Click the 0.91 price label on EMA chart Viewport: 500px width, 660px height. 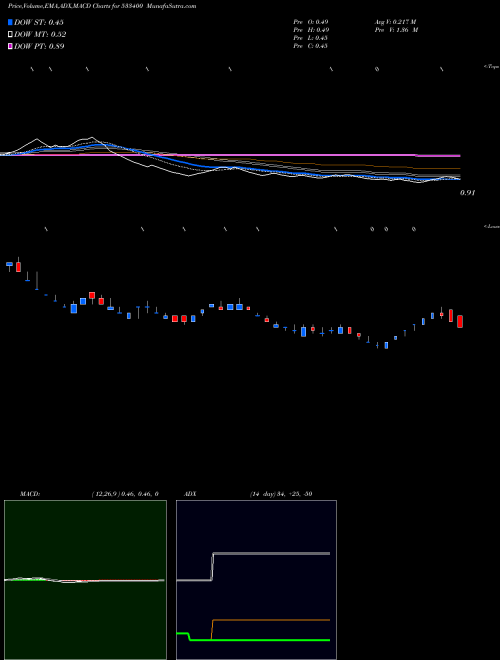point(467,193)
